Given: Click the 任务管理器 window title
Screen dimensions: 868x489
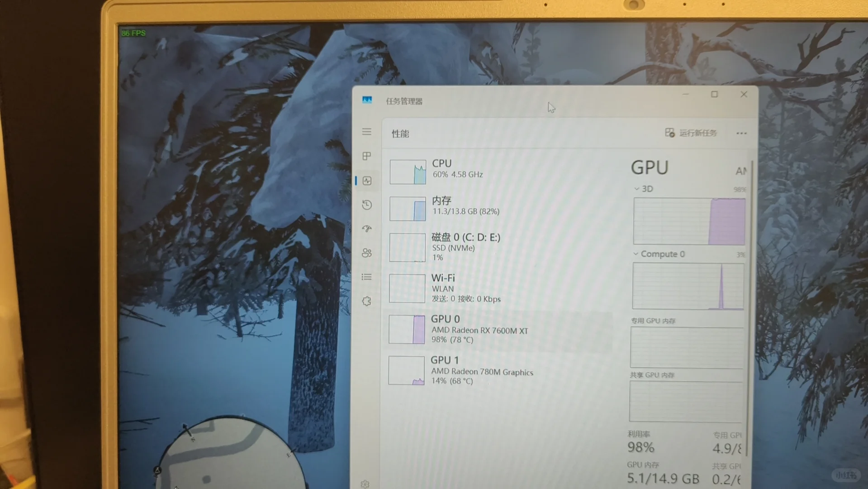Looking at the screenshot, I should point(404,101).
